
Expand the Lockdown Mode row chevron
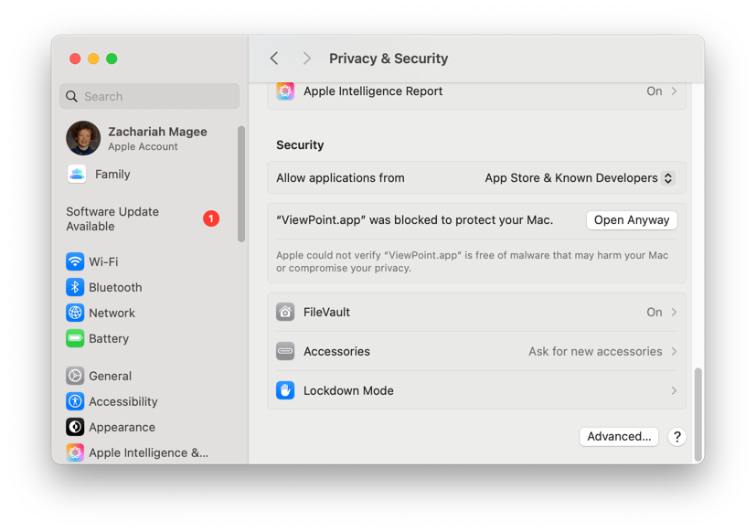(x=674, y=390)
